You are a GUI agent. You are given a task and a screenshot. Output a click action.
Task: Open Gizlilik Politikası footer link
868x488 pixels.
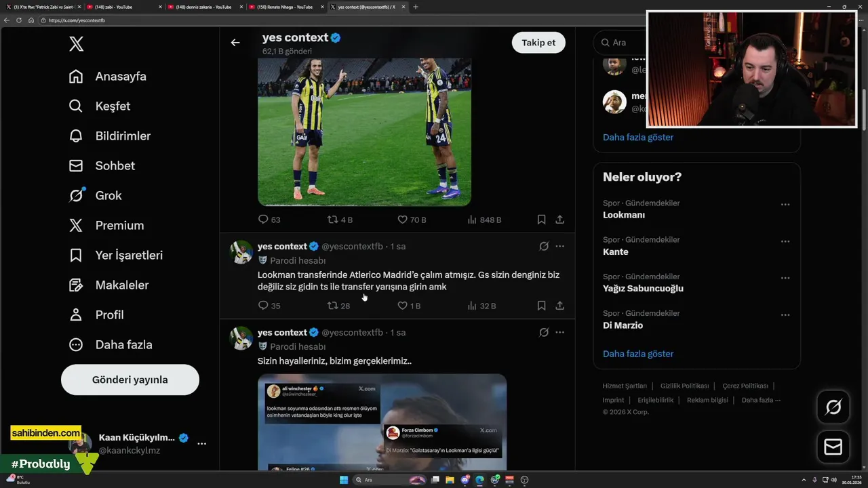click(x=685, y=386)
